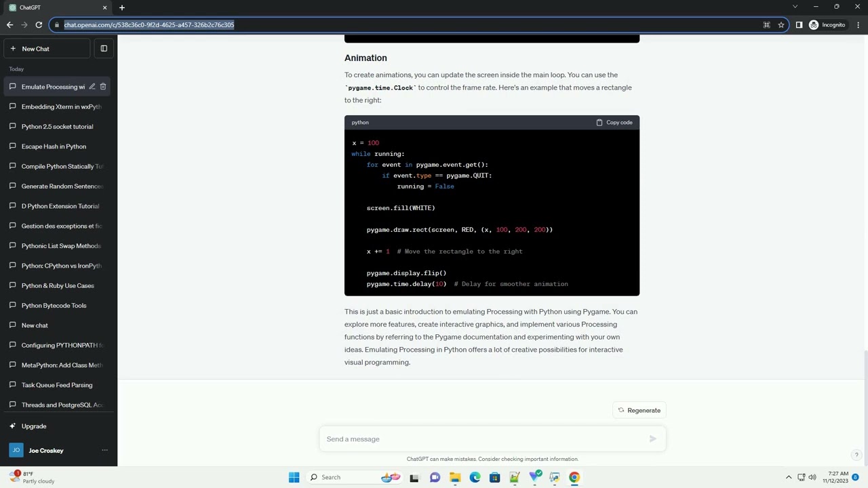Click the Regenerate button
Image resolution: width=868 pixels, height=488 pixels.
[x=639, y=410]
